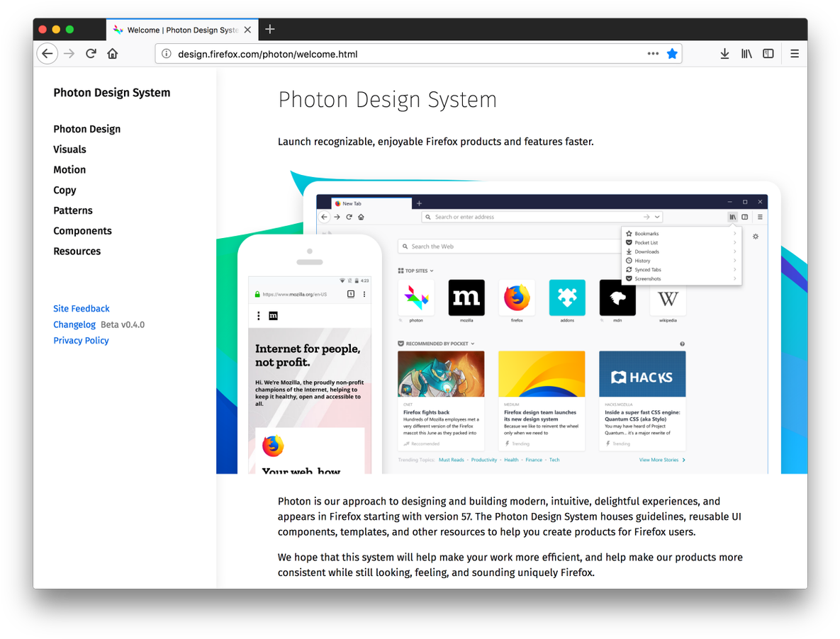Viewport: 840px width, 639px height.
Task: Navigate back with the back arrow
Action: [x=47, y=53]
